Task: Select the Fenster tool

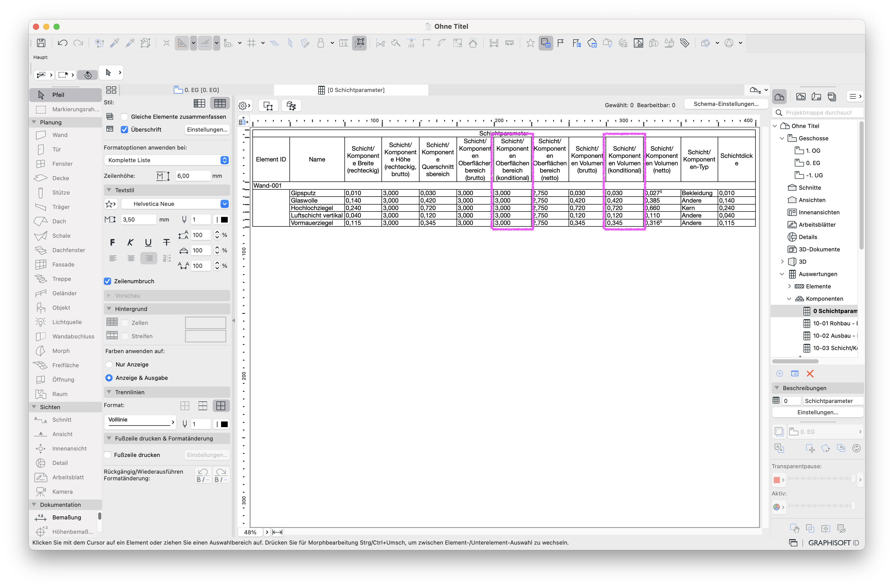Action: (x=66, y=164)
